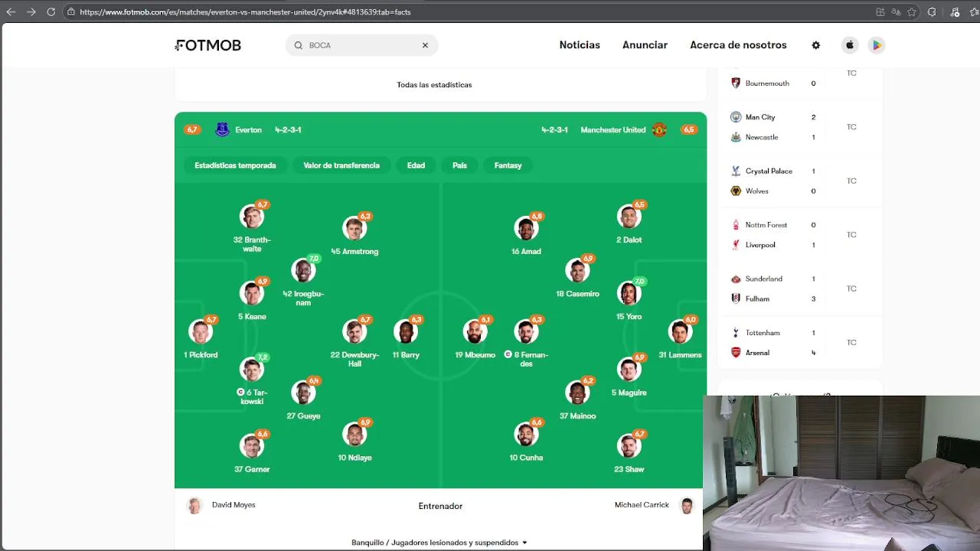Open Manchester United team name link
Screen dimensions: 980x551
click(x=612, y=130)
